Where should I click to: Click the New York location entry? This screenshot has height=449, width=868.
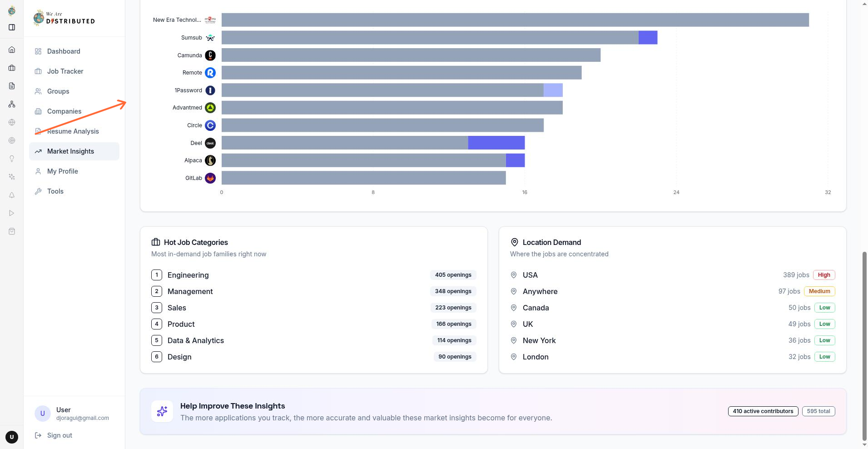click(673, 340)
